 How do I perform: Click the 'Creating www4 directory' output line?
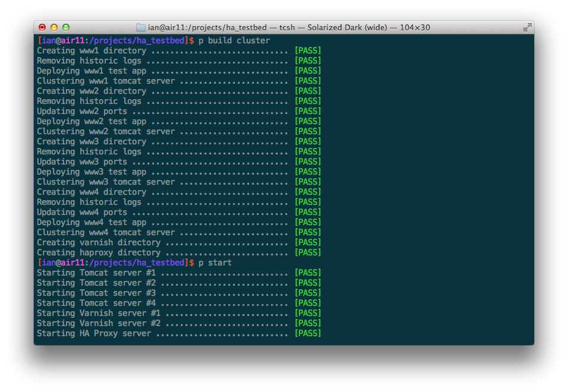click(91, 192)
